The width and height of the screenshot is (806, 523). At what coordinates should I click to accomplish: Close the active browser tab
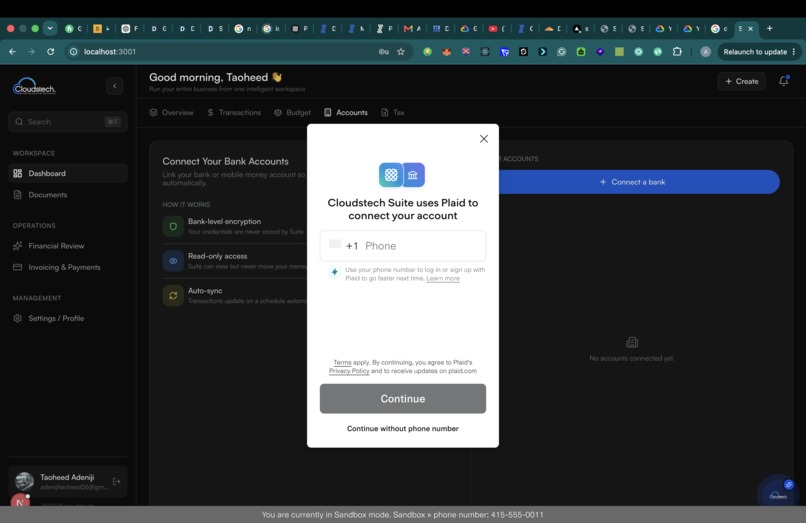tap(750, 29)
